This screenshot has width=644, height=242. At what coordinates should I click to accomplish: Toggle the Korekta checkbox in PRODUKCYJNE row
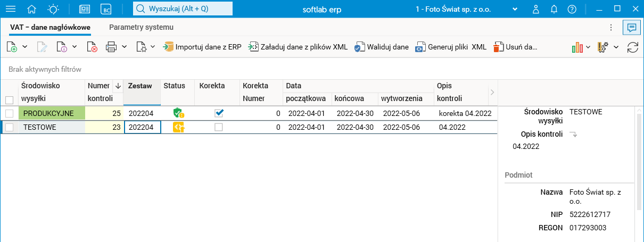(219, 113)
